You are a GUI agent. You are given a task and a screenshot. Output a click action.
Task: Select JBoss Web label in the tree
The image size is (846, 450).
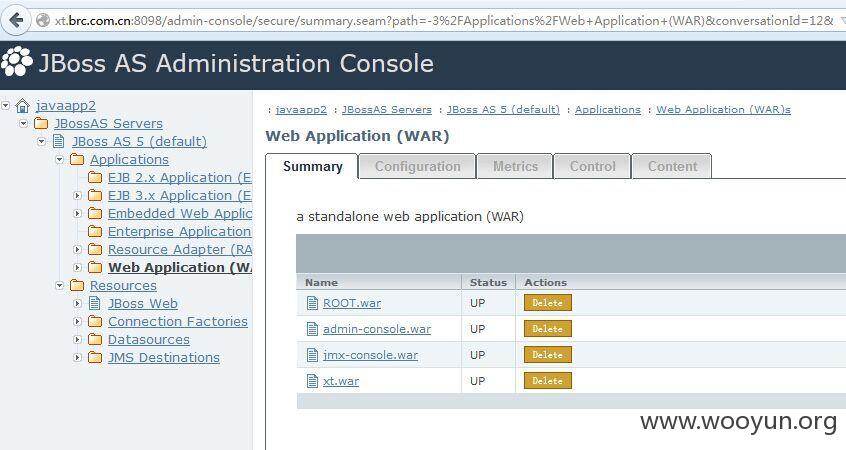coord(142,303)
